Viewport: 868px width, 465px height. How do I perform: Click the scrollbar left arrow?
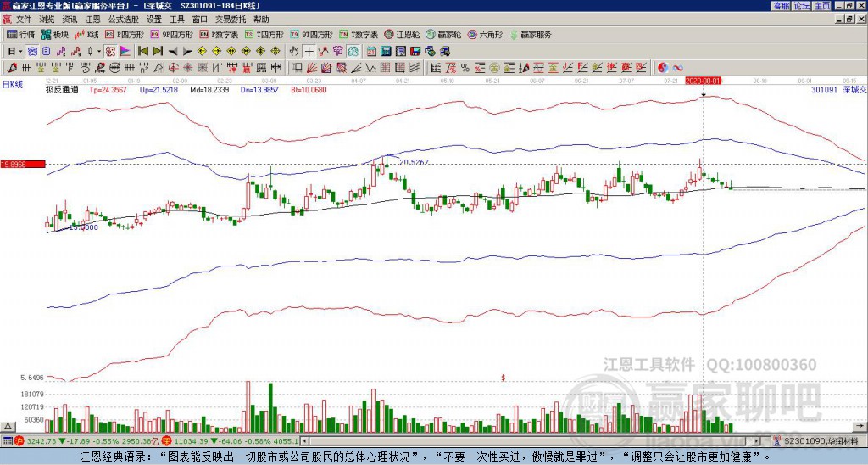[x=304, y=441]
